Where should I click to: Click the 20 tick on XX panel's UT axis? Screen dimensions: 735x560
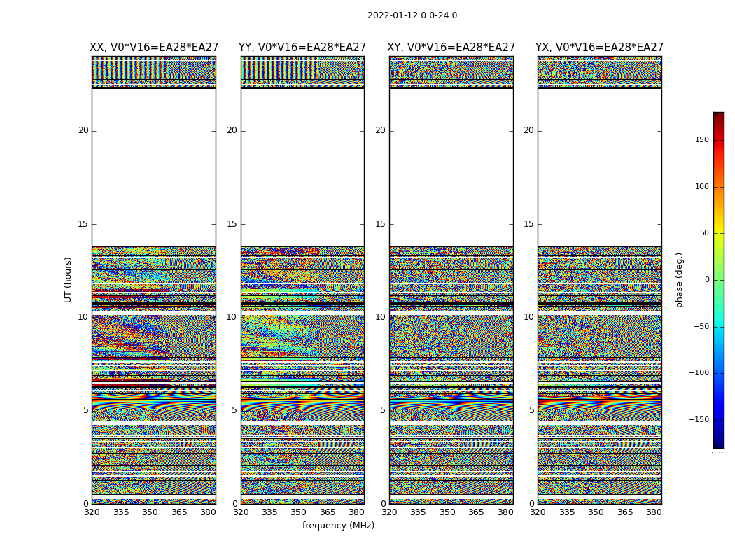click(83, 130)
